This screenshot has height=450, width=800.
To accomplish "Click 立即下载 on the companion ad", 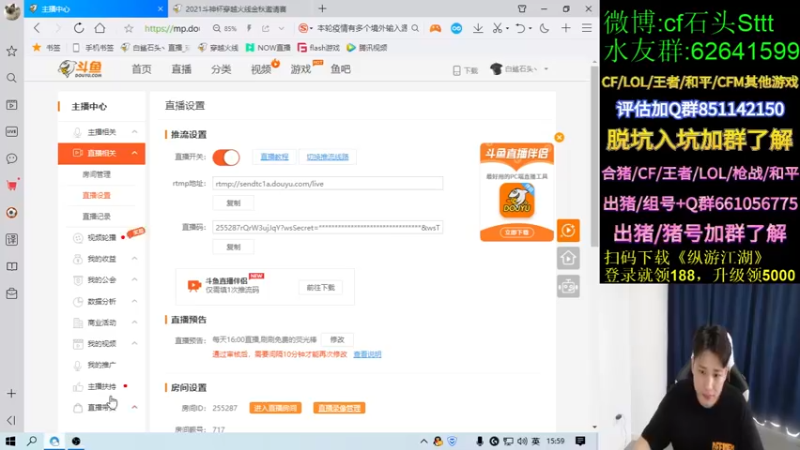I will pos(517,232).
